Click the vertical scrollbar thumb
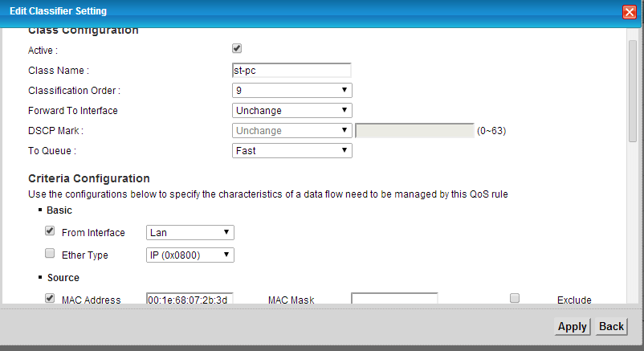 (633, 92)
